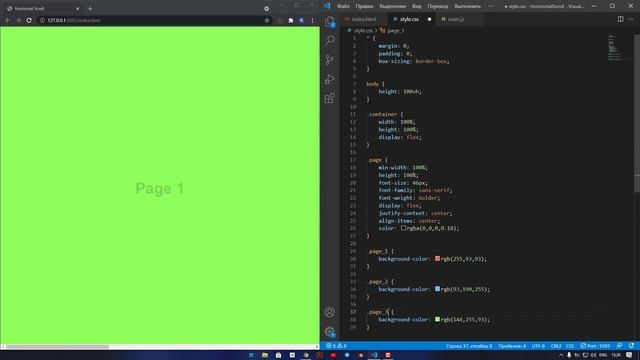Click the code minimap in editor
Viewport: 640px width, 360px height.
[x=614, y=48]
